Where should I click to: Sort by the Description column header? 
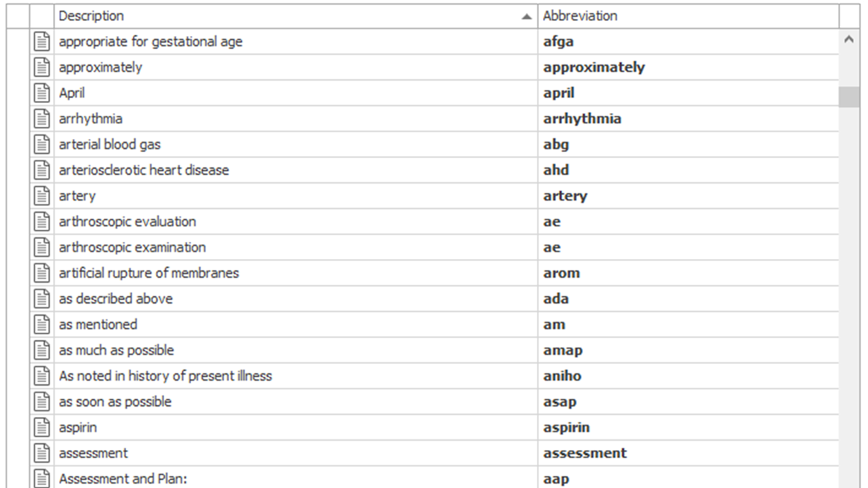point(296,16)
